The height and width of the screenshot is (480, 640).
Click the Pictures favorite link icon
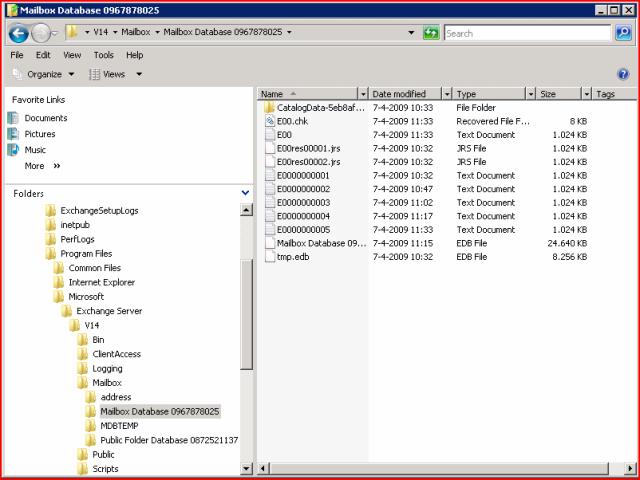(13, 134)
